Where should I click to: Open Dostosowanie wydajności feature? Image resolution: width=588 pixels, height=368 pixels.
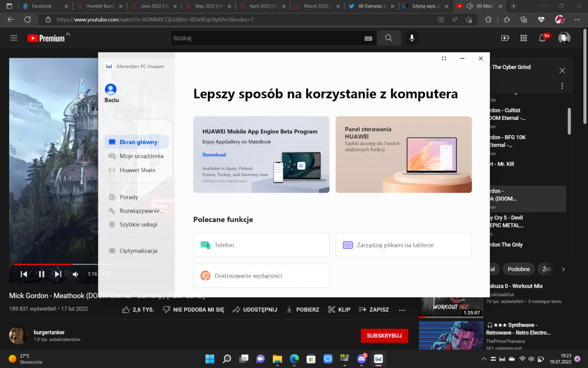261,275
